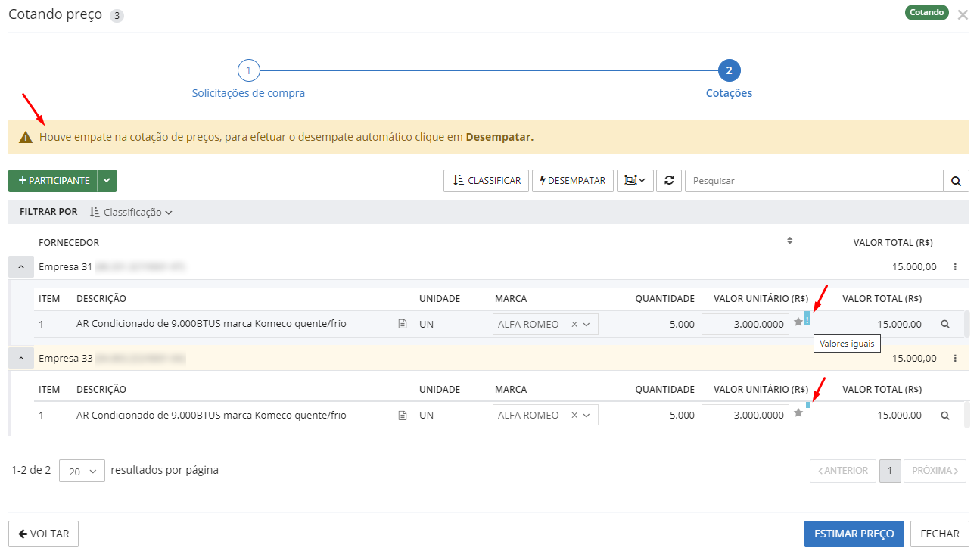
Task: Refresh the quotations list
Action: point(669,181)
